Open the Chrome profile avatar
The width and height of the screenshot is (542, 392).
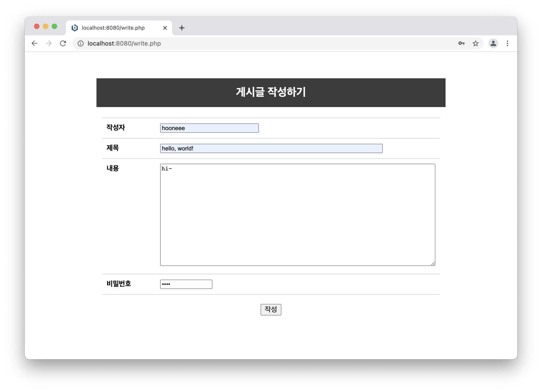pyautogui.click(x=493, y=43)
